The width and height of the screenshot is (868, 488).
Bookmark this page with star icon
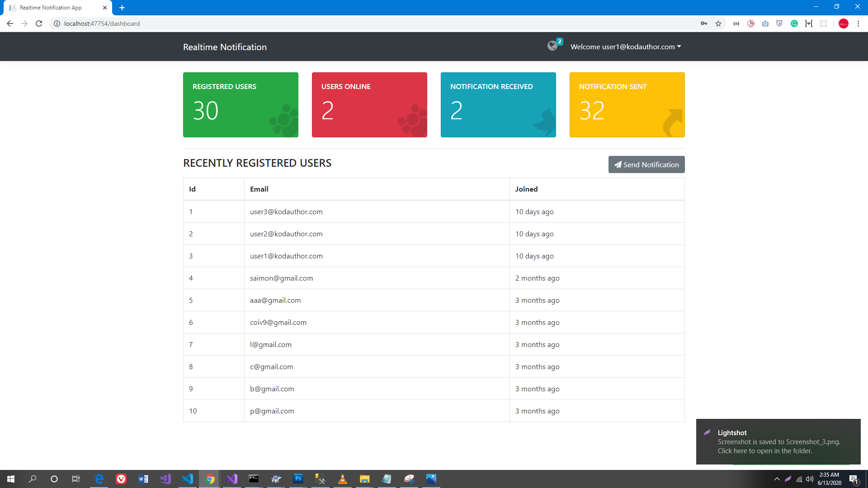[x=718, y=23]
